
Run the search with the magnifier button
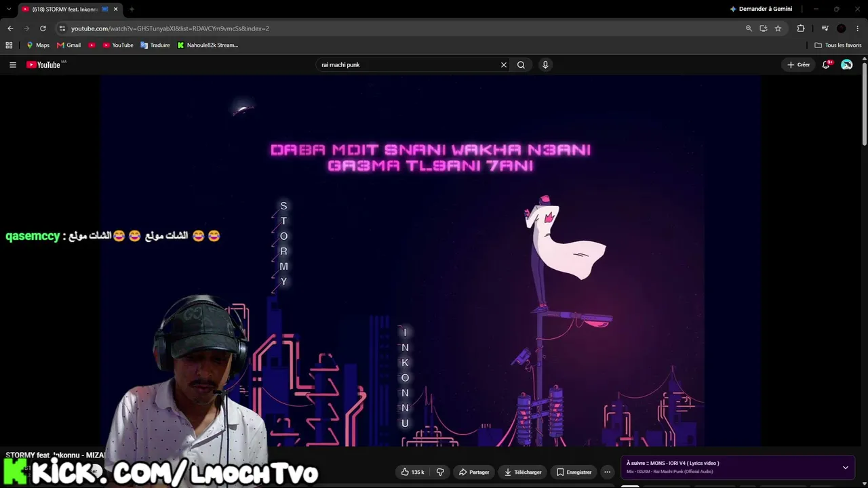coord(521,65)
